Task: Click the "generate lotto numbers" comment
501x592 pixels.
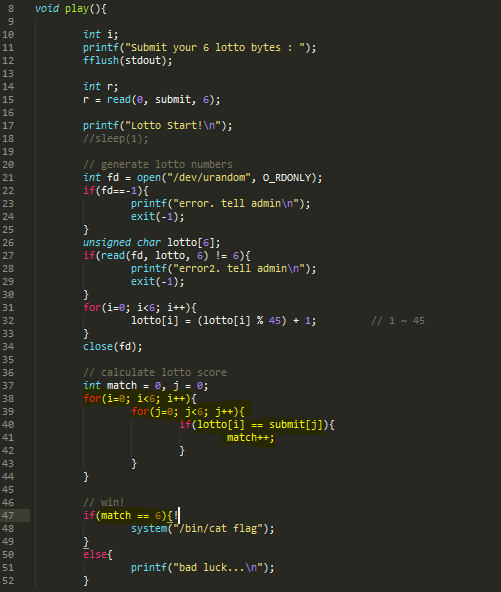Action: pyautogui.click(x=158, y=165)
